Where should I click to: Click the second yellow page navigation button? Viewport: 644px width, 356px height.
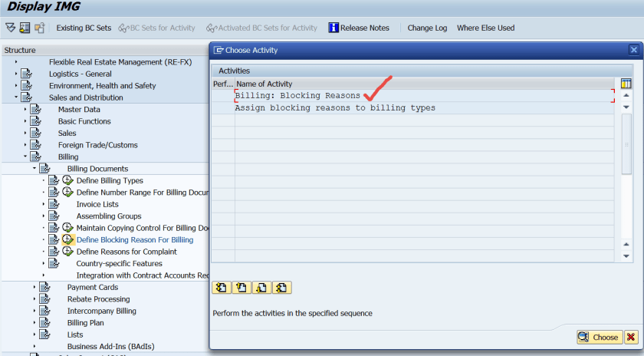pos(242,288)
